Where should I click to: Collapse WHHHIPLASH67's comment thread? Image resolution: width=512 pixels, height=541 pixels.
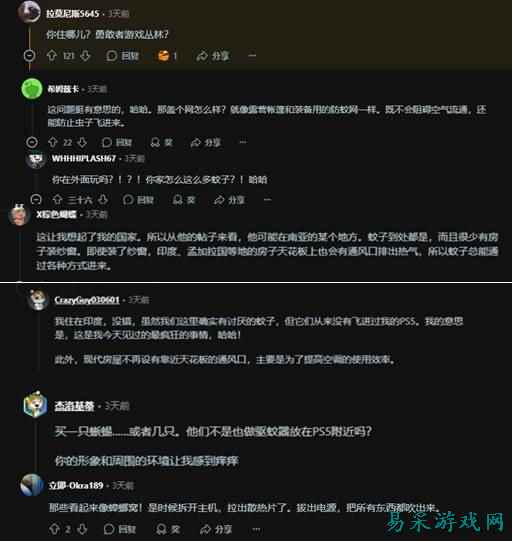(36, 199)
